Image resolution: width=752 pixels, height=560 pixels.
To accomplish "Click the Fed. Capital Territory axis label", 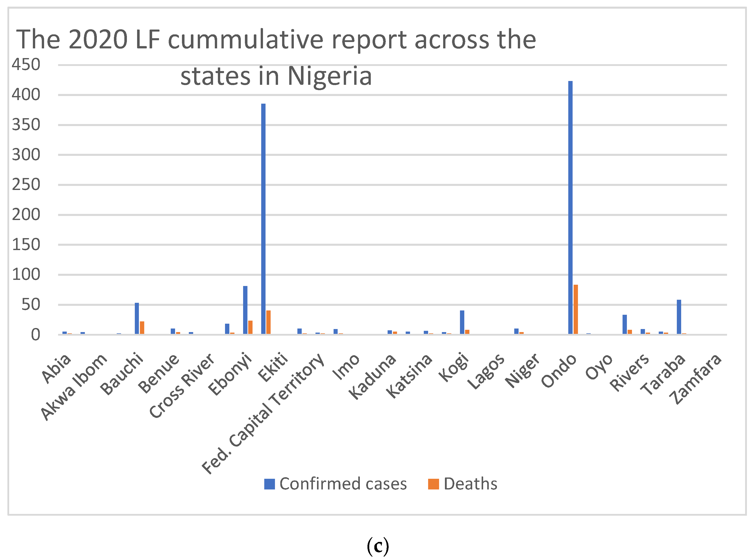I will coord(263,414).
